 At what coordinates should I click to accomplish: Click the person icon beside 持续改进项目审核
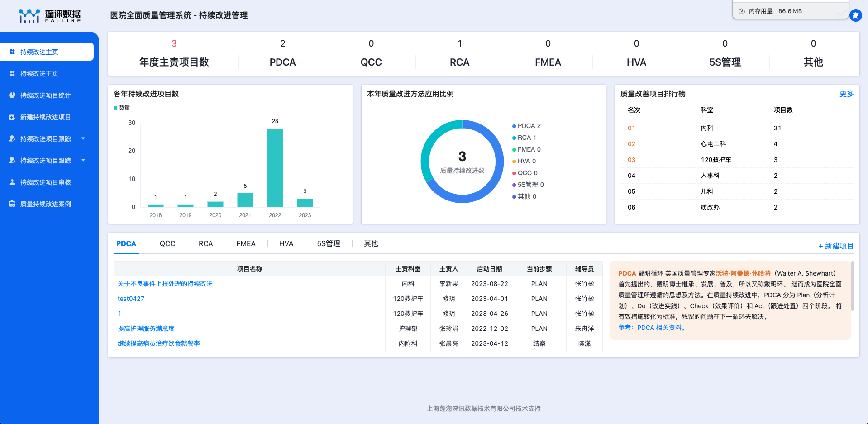pos(12,182)
